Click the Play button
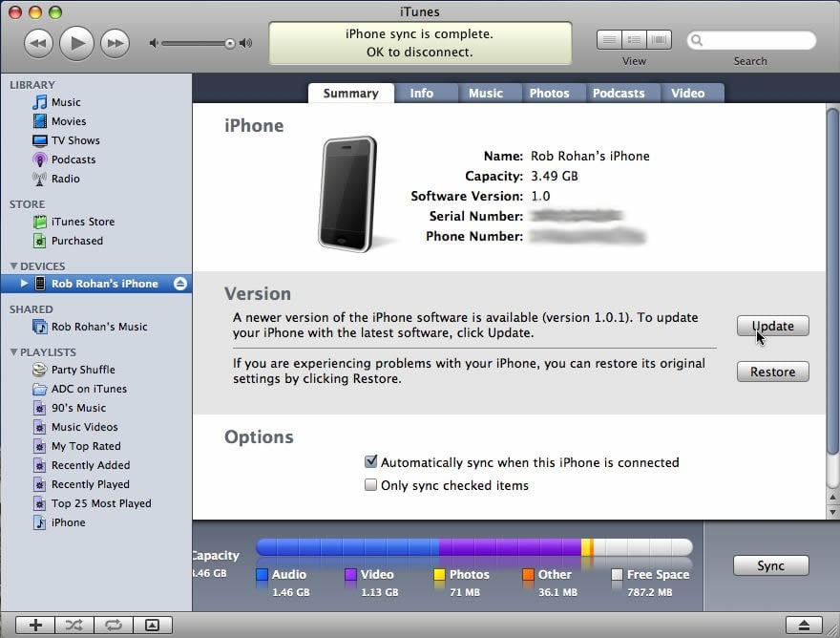Image resolution: width=840 pixels, height=638 pixels. [76, 43]
